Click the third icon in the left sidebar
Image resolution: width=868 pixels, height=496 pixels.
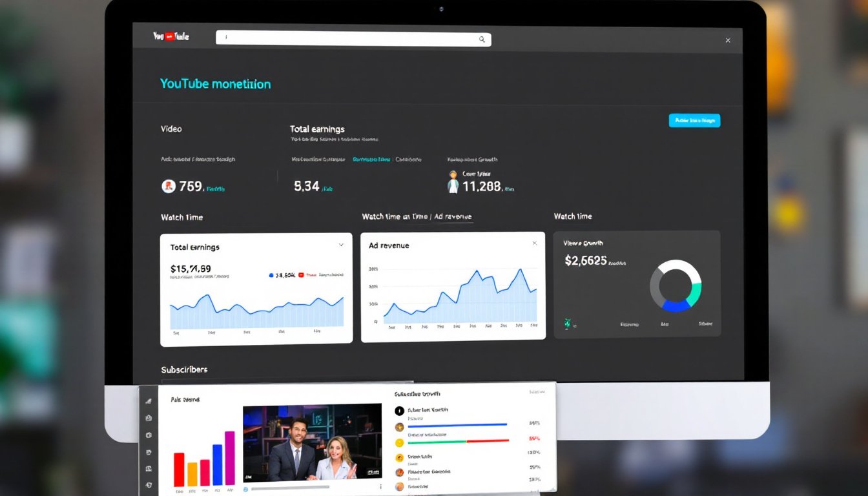click(x=149, y=435)
